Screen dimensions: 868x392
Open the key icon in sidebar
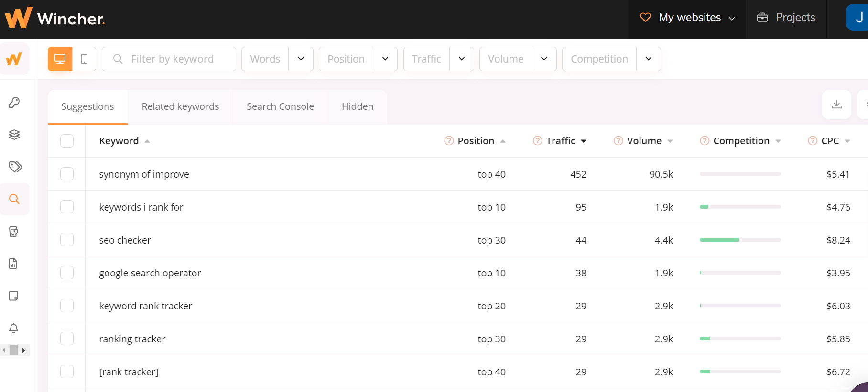tap(14, 103)
